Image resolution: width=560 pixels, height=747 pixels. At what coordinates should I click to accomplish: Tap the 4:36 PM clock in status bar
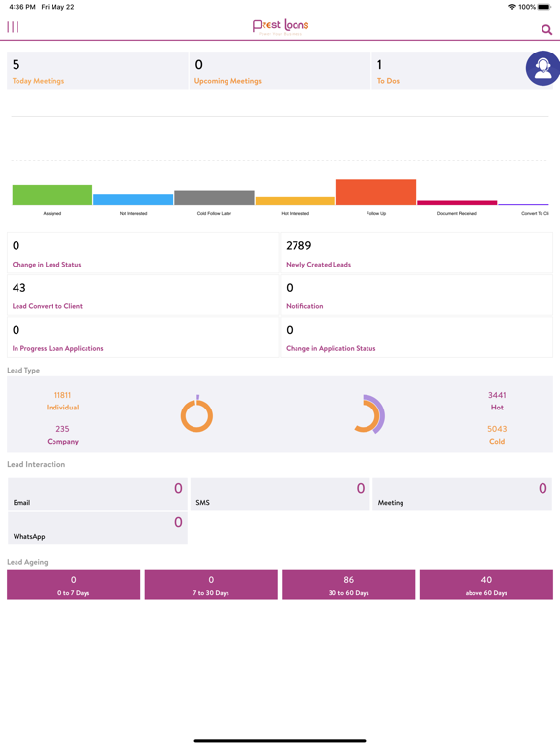click(x=22, y=7)
